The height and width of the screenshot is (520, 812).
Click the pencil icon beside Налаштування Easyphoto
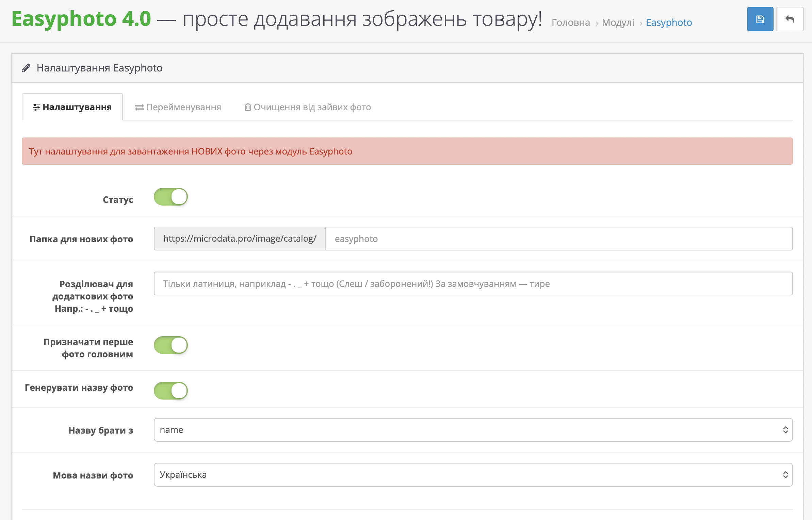[26, 68]
